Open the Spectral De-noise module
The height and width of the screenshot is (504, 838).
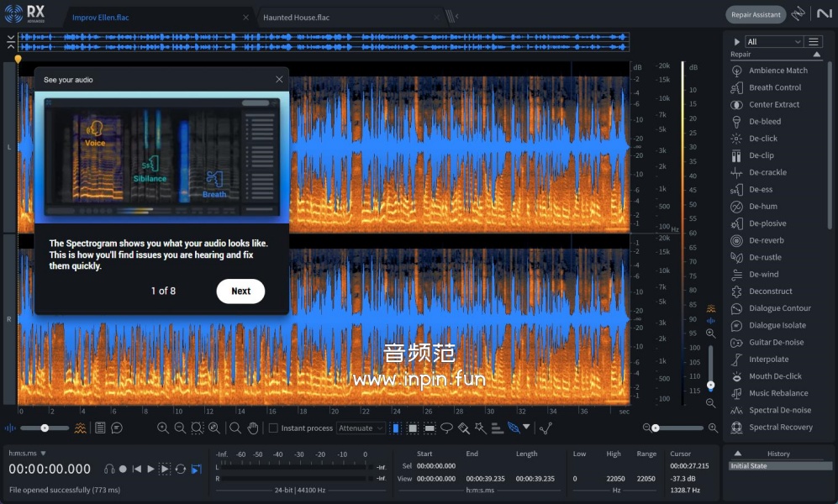point(779,411)
